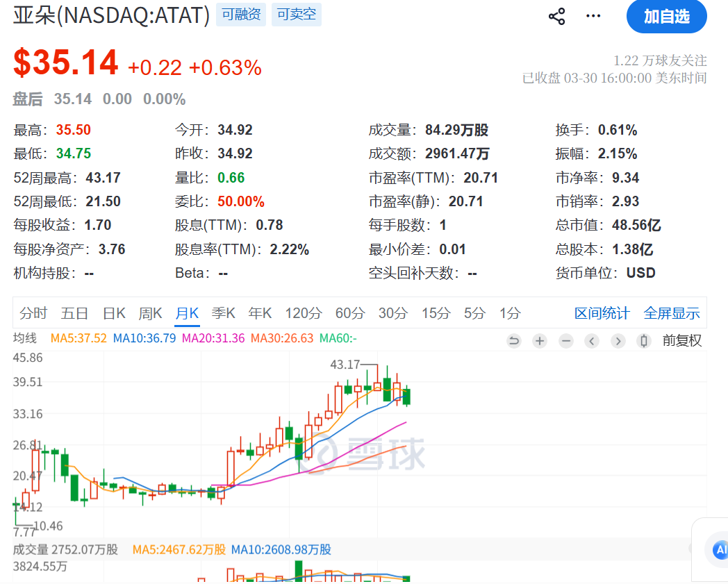728x584 pixels.
Task: Click the +0.63% change percentage
Action: tap(225, 68)
